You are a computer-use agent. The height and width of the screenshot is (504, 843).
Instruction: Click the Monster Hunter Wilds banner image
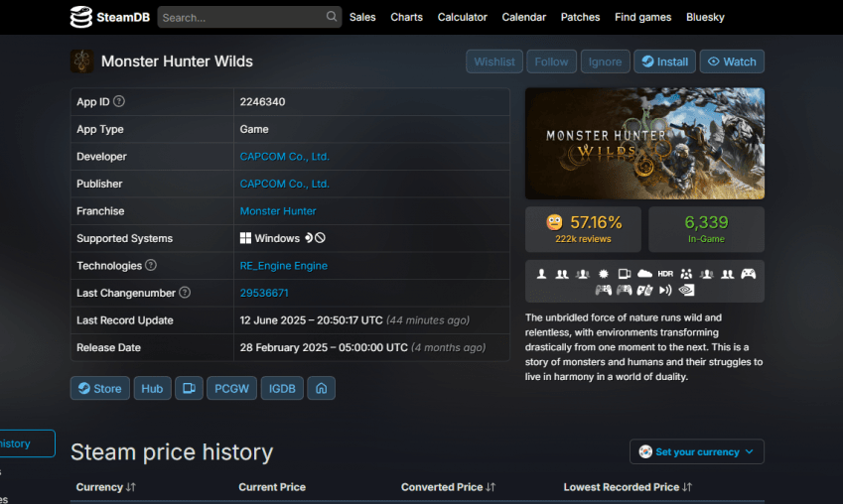[644, 144]
